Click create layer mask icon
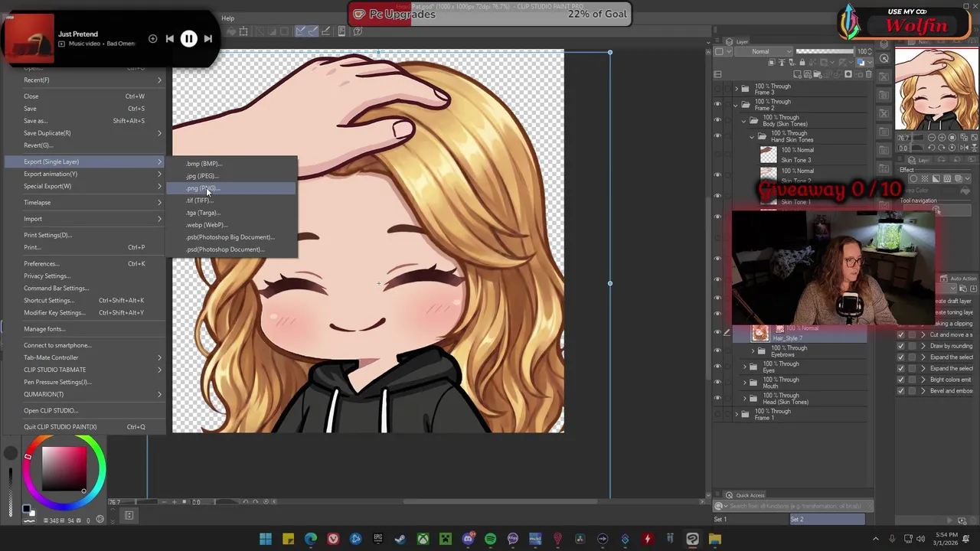The height and width of the screenshot is (551, 980). coord(848,74)
